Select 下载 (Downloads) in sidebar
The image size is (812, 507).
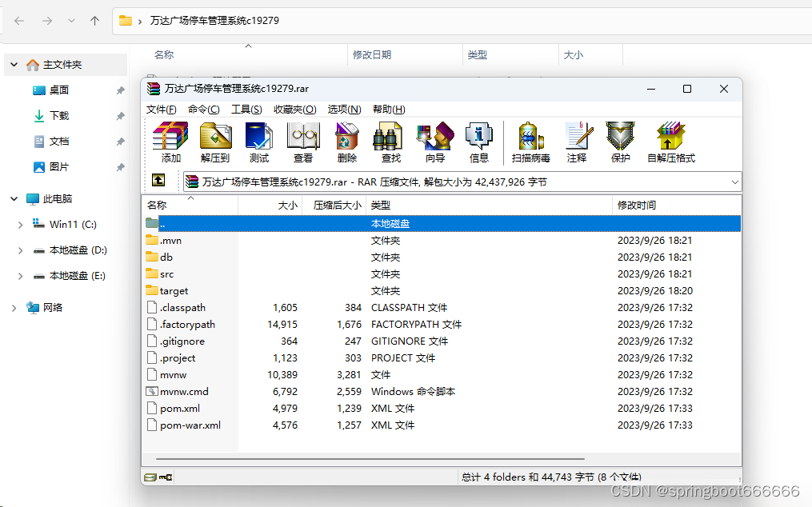click(58, 115)
